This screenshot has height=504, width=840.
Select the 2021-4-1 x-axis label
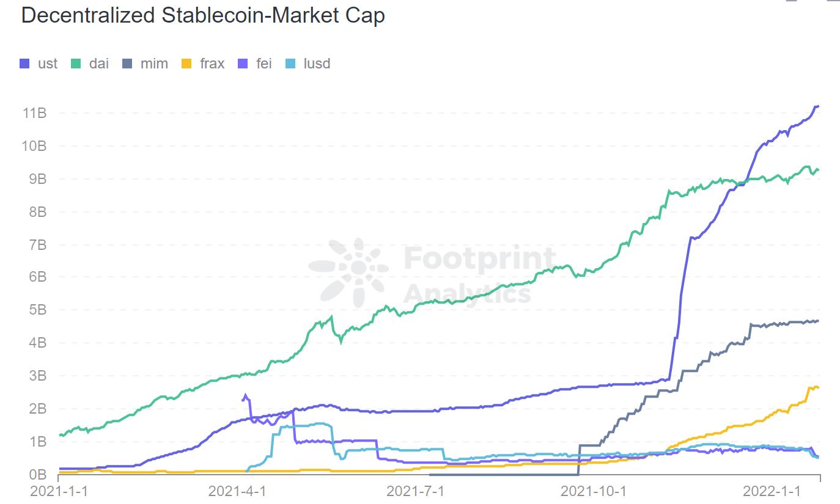tap(237, 491)
